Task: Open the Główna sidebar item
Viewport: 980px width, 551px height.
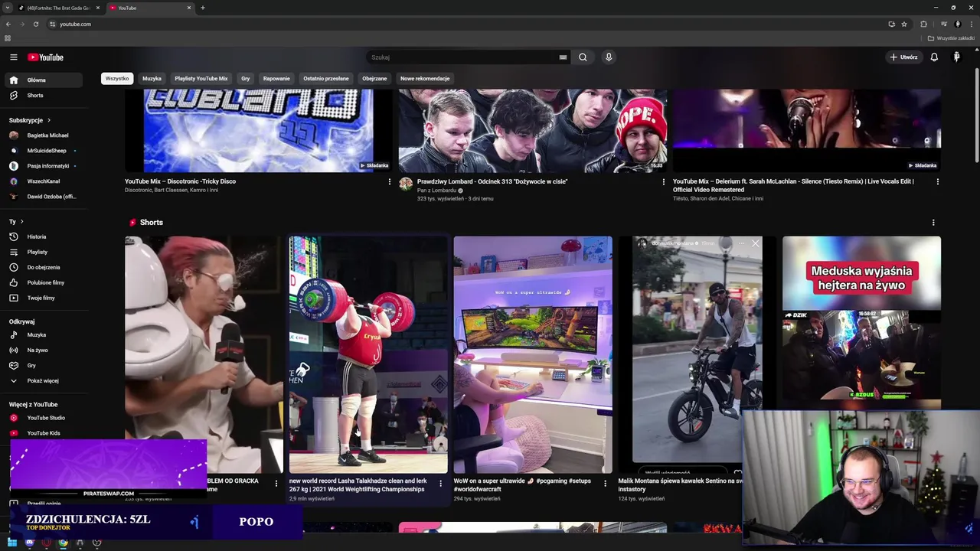Action: tap(44, 80)
